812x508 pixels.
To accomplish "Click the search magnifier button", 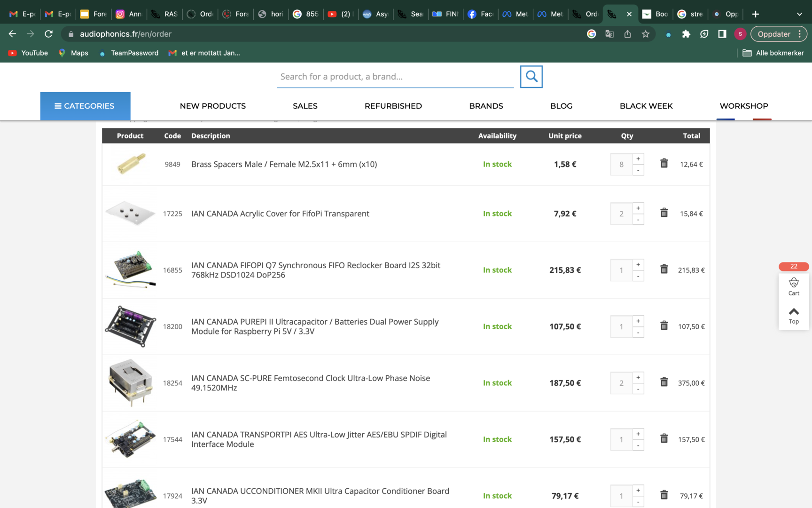I will [x=531, y=77].
